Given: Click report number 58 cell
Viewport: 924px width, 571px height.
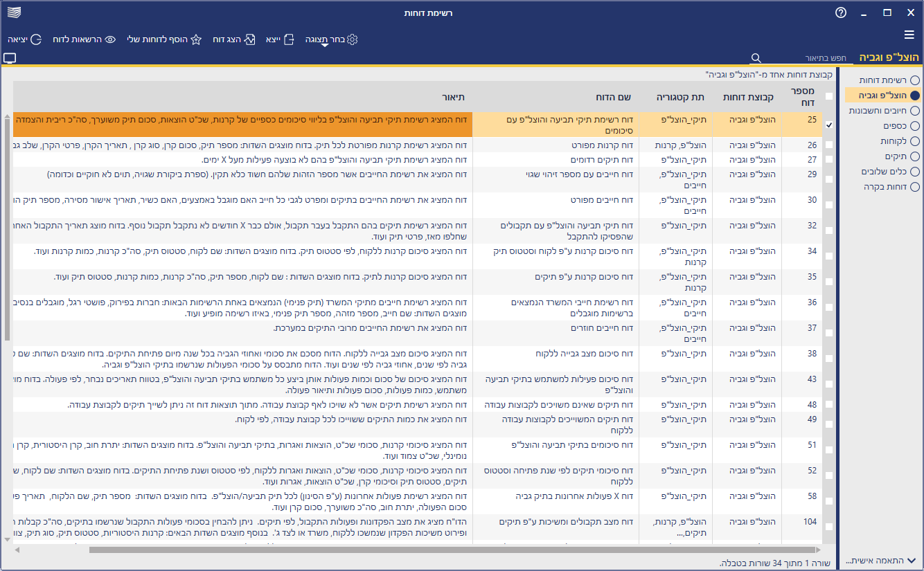Looking at the screenshot, I should click(x=802, y=502).
